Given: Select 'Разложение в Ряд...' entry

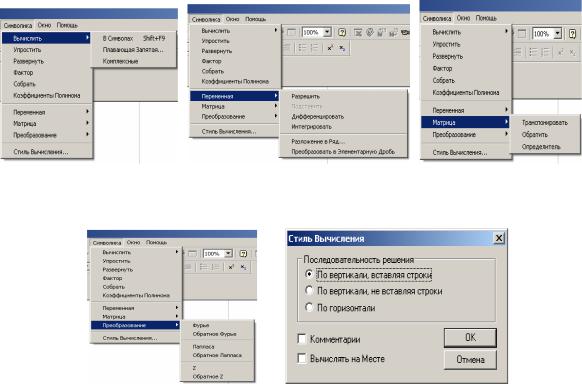Looking at the screenshot, I should 343,142.
